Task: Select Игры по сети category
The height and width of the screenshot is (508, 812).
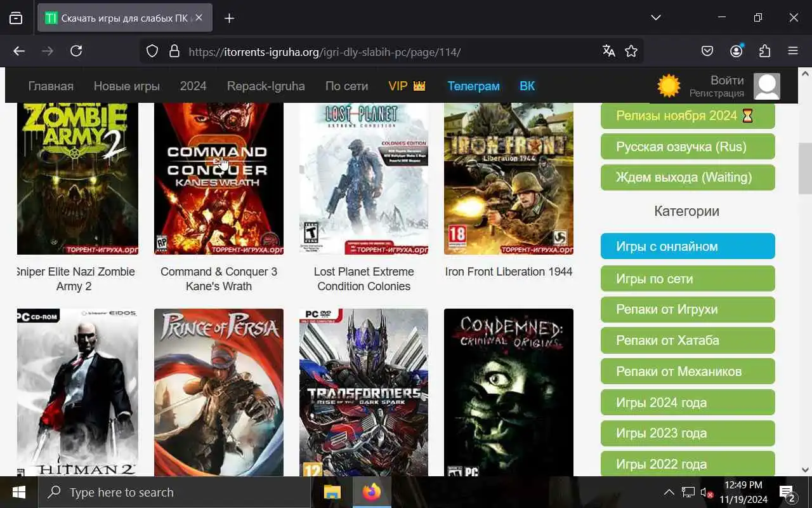Action: tap(688, 278)
